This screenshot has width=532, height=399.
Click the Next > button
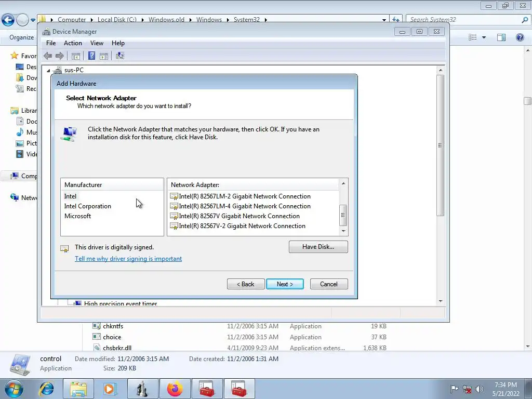tap(285, 284)
